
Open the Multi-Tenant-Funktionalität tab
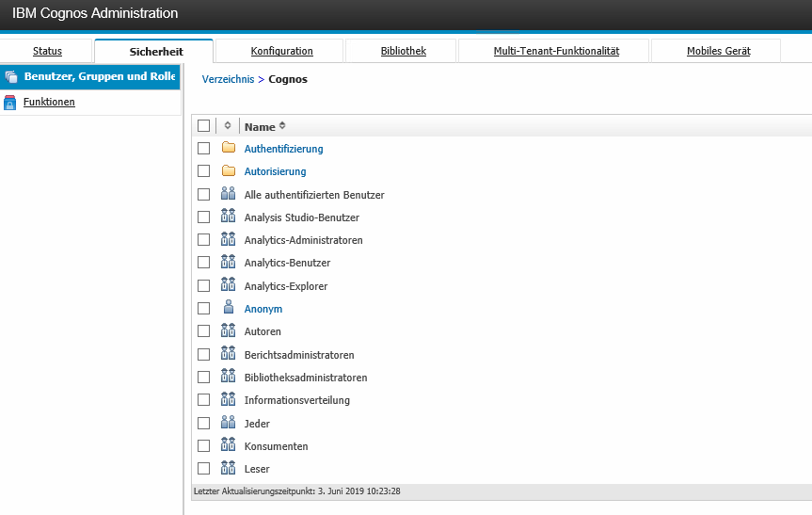(555, 51)
